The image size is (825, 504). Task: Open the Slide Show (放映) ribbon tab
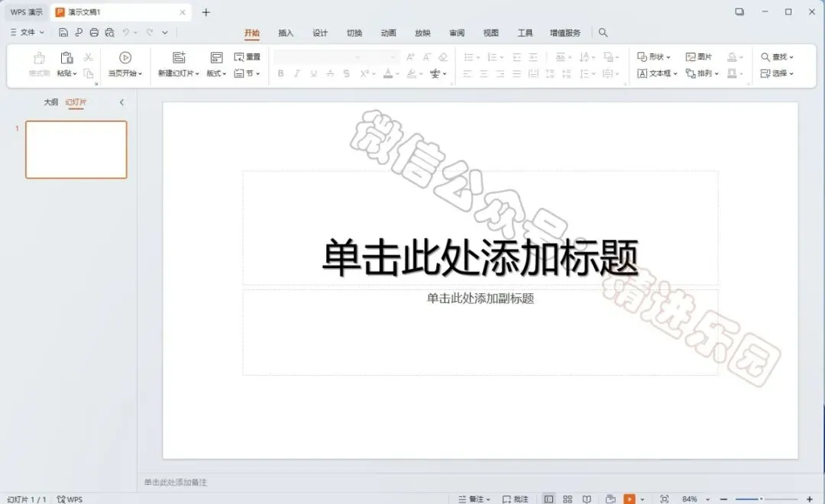click(x=422, y=33)
